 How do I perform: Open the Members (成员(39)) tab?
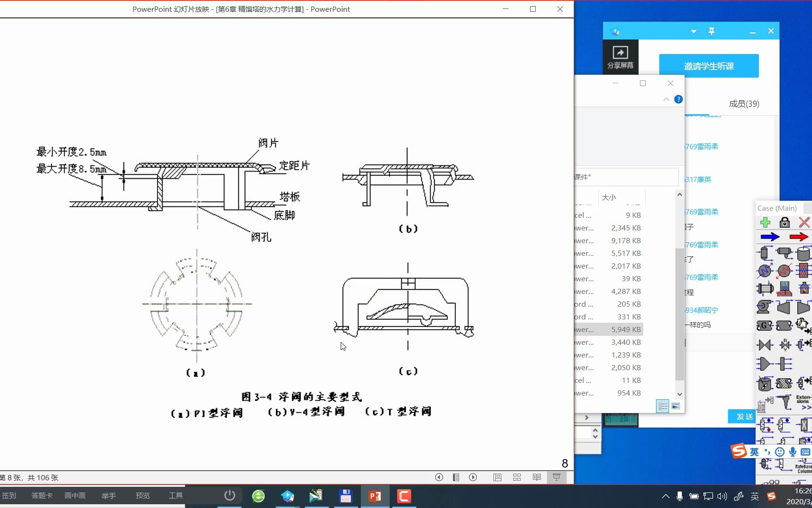pyautogui.click(x=744, y=103)
